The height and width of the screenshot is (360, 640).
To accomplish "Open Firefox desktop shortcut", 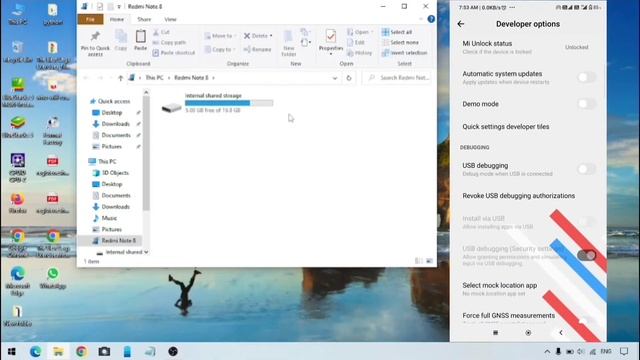I will point(18,204).
